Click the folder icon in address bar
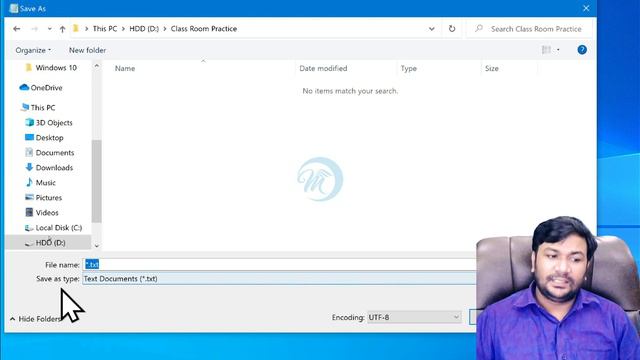The width and height of the screenshot is (640, 360). tap(76, 29)
